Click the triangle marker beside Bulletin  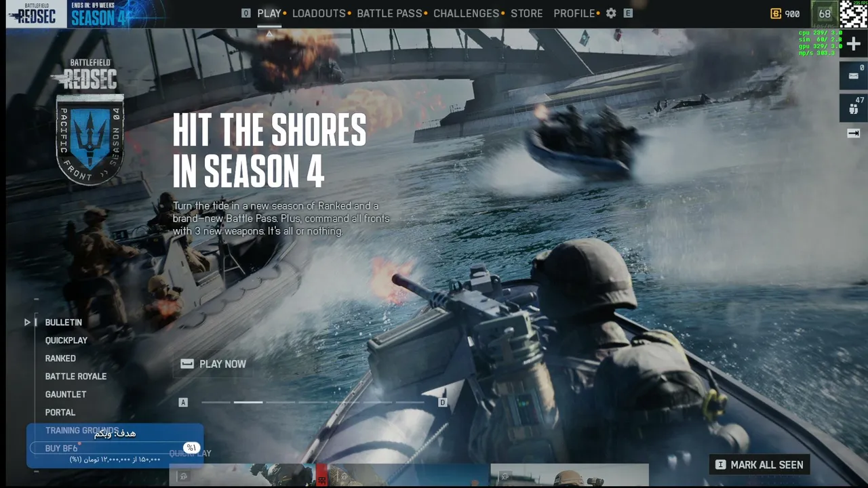coord(28,323)
